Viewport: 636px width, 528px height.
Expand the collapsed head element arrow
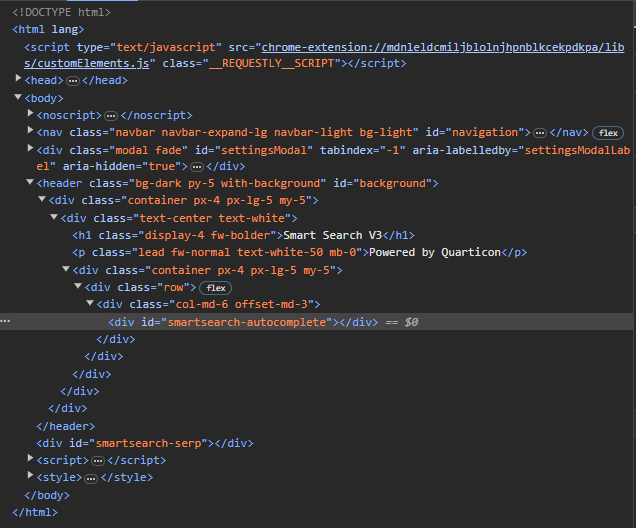coord(18,78)
